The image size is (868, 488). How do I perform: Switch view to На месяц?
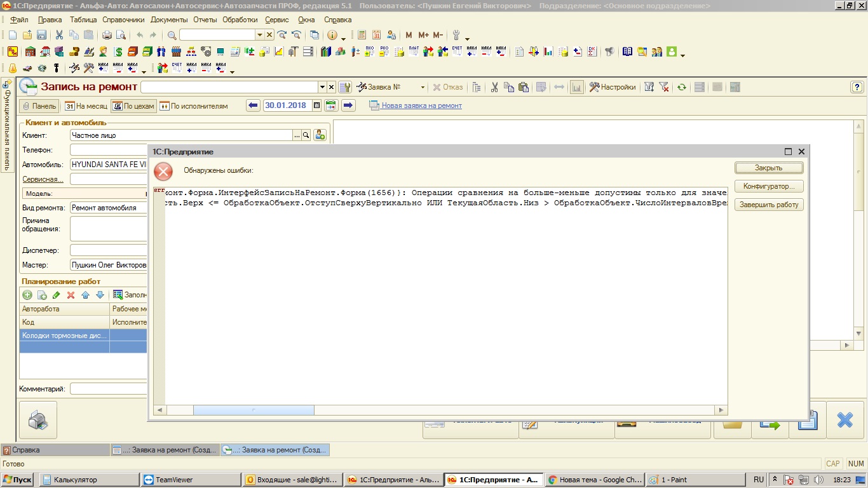(86, 106)
